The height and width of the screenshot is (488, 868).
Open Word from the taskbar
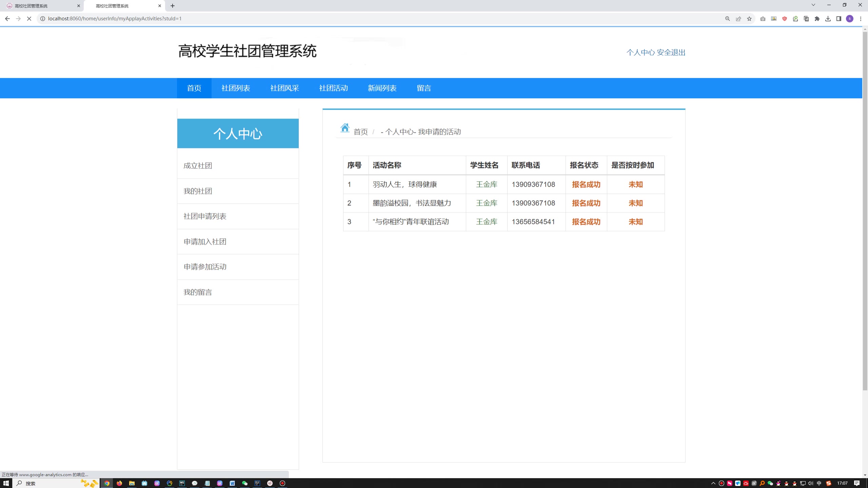click(x=232, y=483)
